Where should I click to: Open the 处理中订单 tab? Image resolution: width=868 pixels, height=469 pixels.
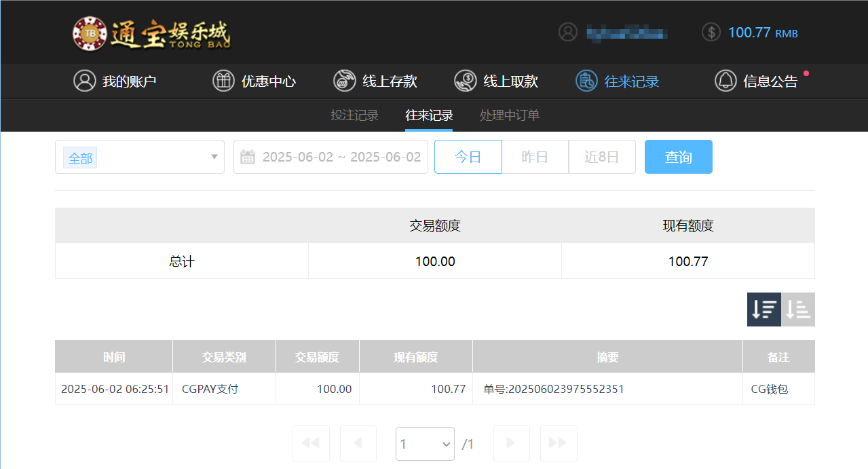(509, 115)
